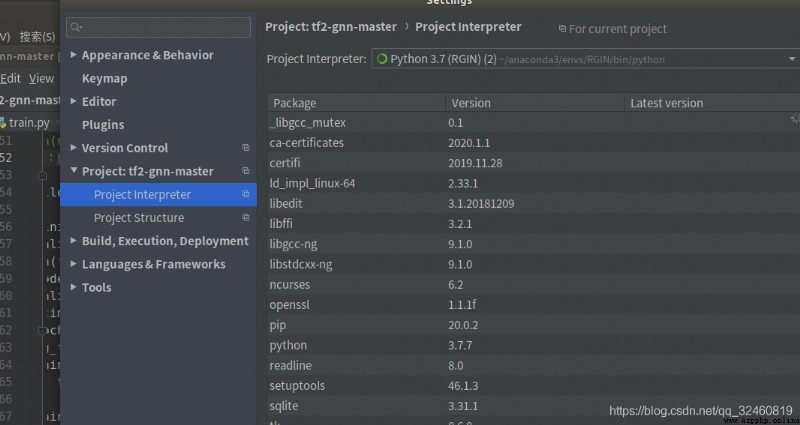Select the readline package row
The image size is (800, 425).
[x=533, y=365]
